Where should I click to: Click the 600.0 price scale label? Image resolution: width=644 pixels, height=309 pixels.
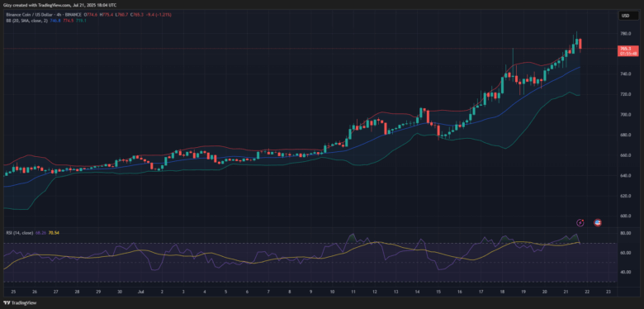pos(626,216)
